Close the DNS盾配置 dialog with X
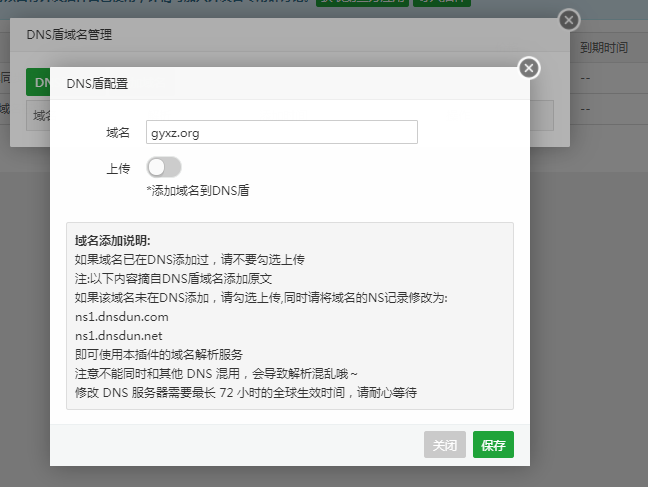Viewport: 648px width, 487px height. point(529,68)
